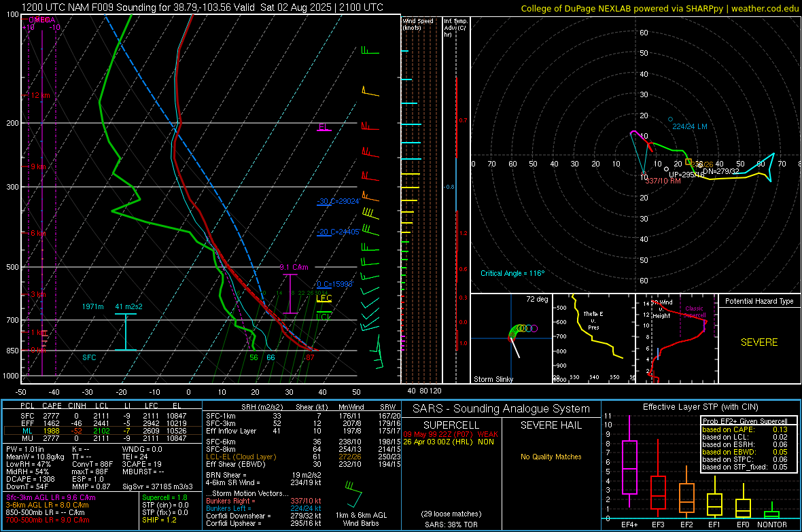This screenshot has width=802, height=532.
Task: Click surface temperature value 87
Action: pyautogui.click(x=310, y=357)
